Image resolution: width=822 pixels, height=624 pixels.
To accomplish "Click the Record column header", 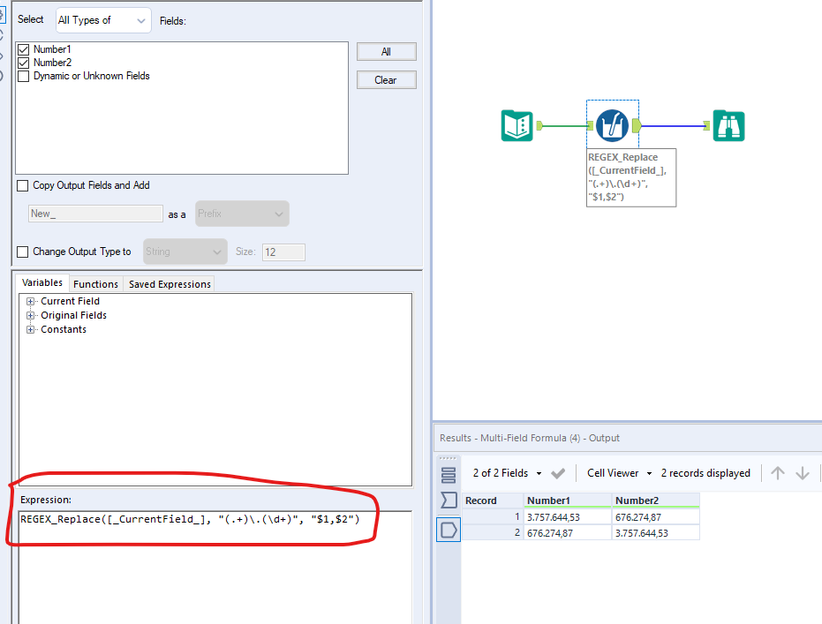I will point(492,501).
